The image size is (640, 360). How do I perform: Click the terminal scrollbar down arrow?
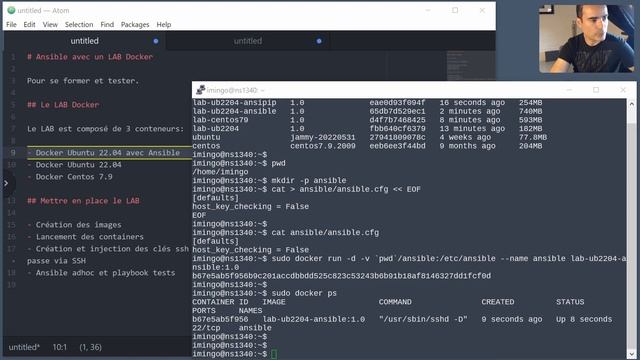pos(631,354)
